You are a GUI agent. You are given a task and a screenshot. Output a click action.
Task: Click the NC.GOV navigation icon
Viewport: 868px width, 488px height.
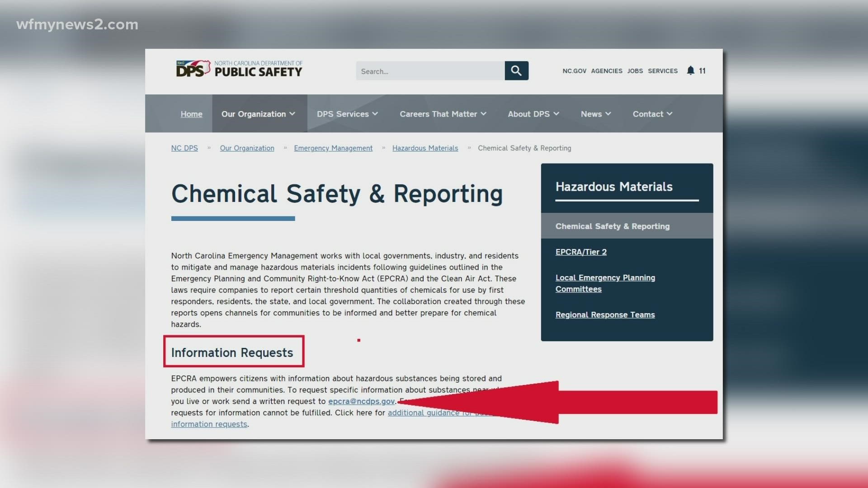574,70
